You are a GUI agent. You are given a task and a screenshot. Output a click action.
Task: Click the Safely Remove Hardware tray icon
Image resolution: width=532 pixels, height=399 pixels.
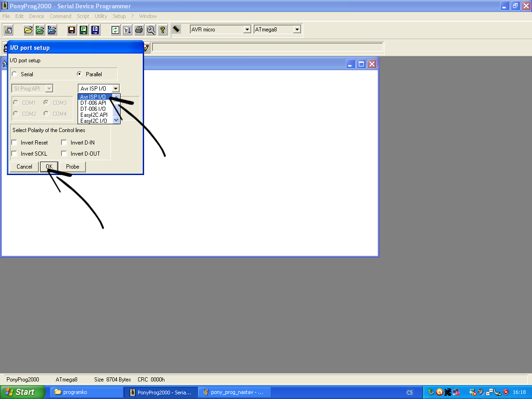click(431, 392)
